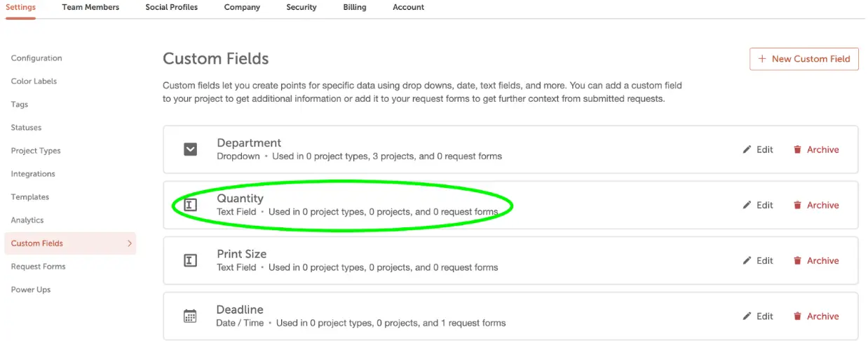Click trash icon for Quantity field
This screenshot has width=868, height=341.
click(797, 205)
